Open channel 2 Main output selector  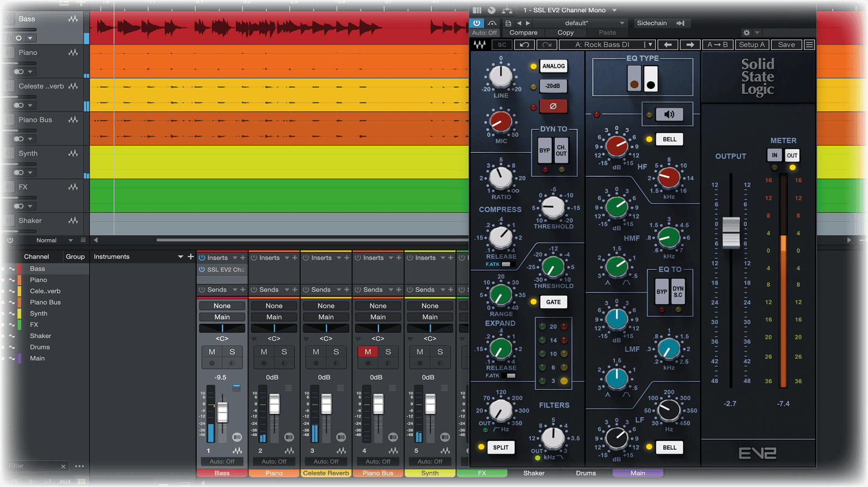click(x=274, y=317)
